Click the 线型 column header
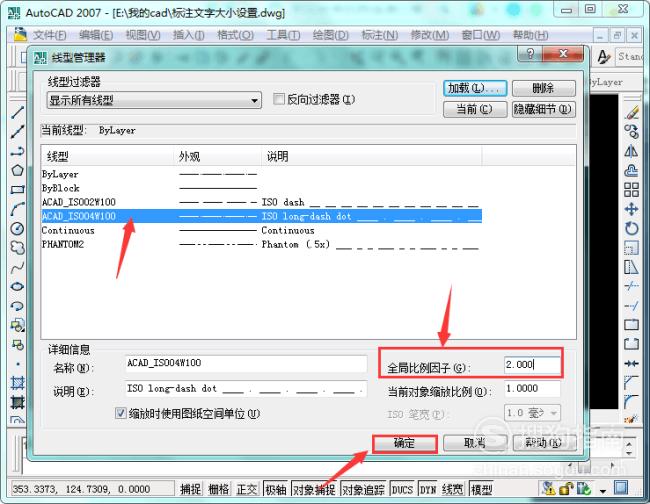Image resolution: width=650 pixels, height=504 pixels. (108, 156)
